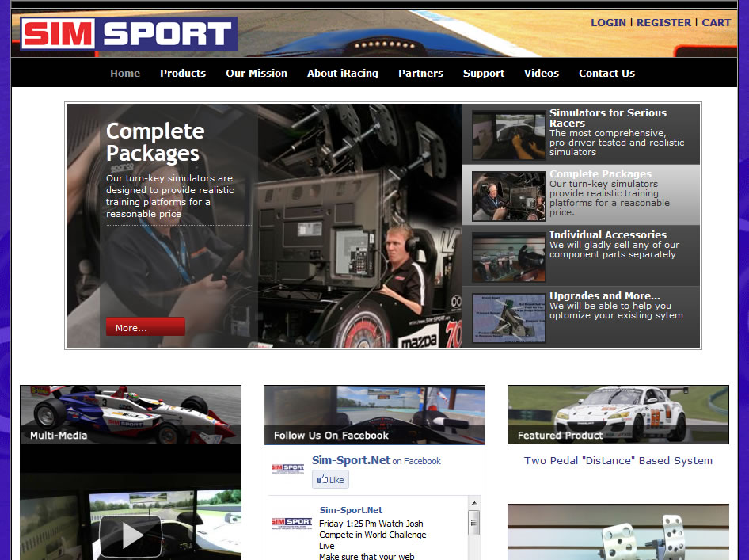Open Two Pedal "Distance" Based System link
The image size is (749, 560).
pyautogui.click(x=618, y=461)
